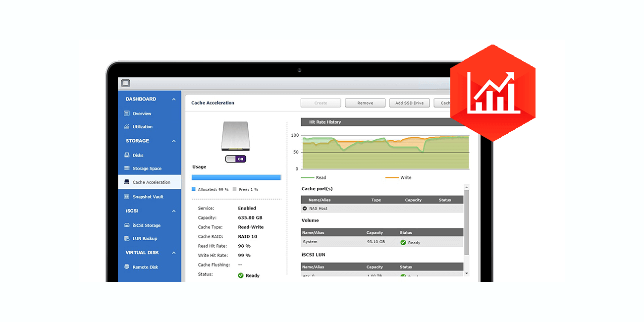Collapse the VIRTUAL DISK section
Screen dimensions: 644x322
174,253
